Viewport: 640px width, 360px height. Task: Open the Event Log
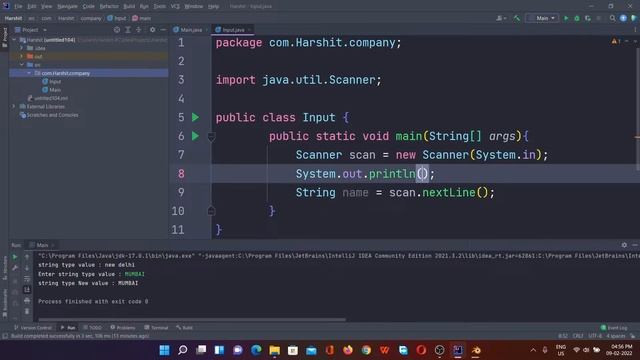coord(614,328)
